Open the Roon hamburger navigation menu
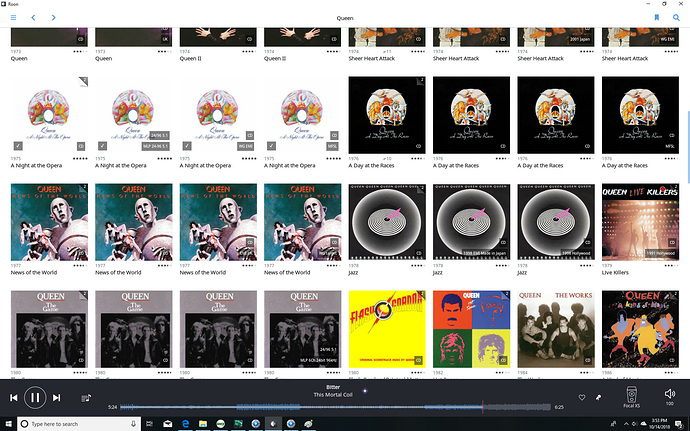 14,18
